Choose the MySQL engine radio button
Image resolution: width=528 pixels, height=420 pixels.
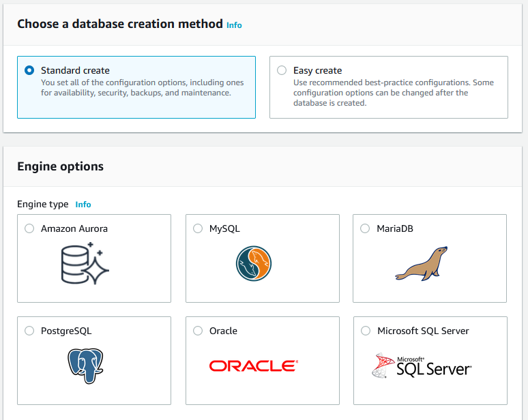198,228
